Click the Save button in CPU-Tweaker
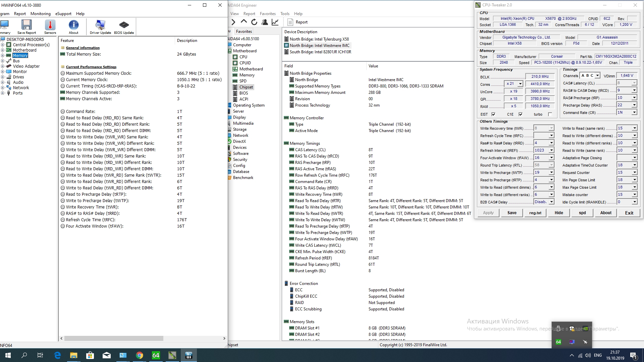The width and height of the screenshot is (644, 362). 512,213
